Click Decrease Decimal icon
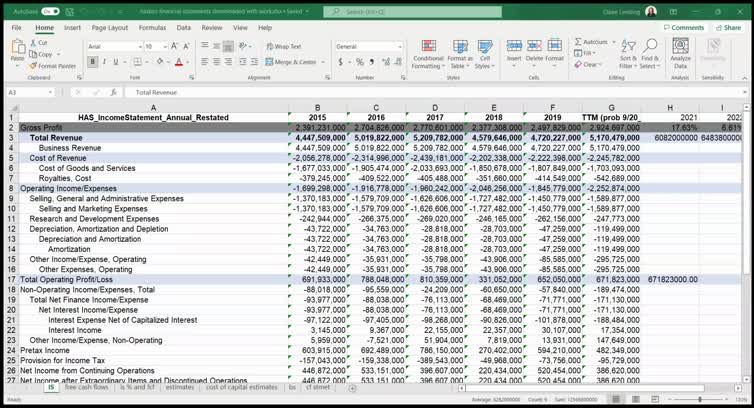Image resolution: width=754 pixels, height=408 pixels. (x=398, y=62)
